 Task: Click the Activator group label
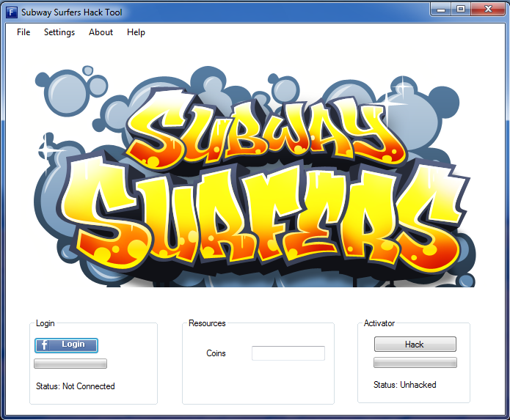(x=379, y=323)
